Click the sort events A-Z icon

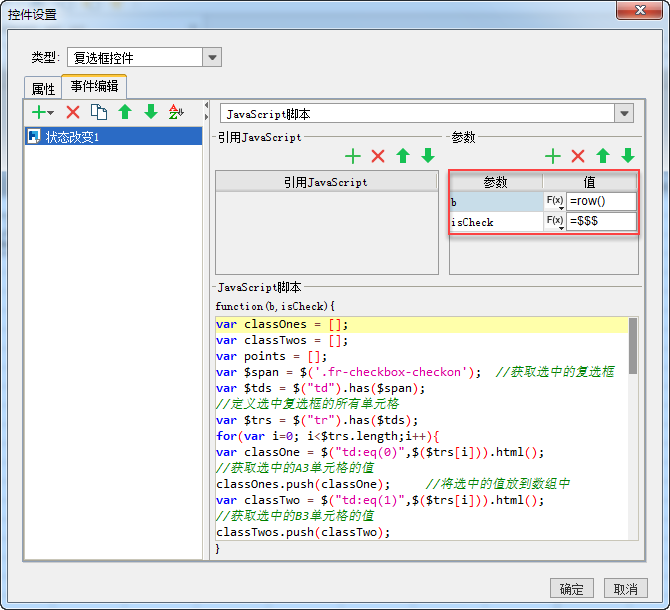[176, 112]
